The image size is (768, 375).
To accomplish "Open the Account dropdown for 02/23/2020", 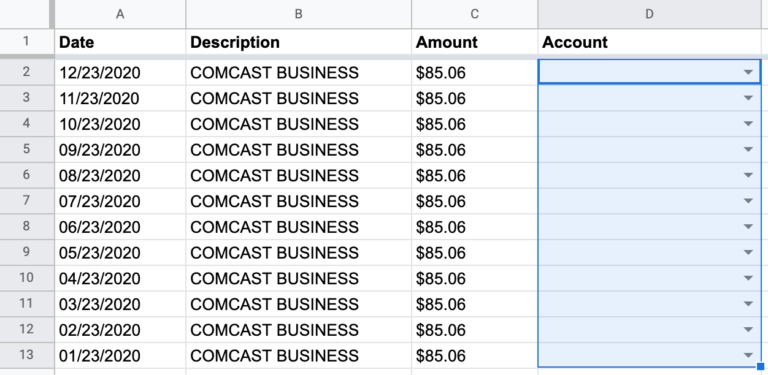I will click(747, 329).
